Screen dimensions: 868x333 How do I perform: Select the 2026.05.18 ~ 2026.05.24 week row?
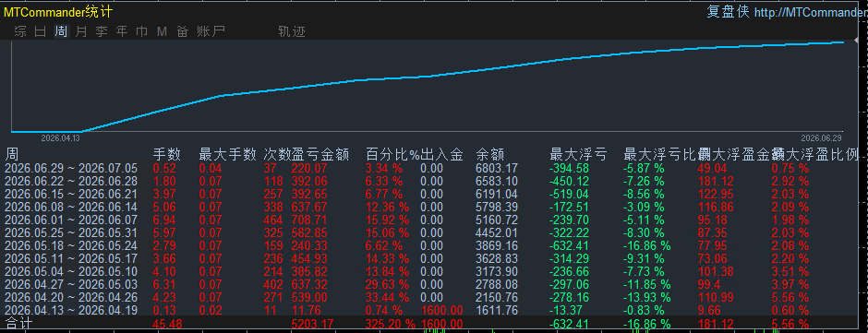pyautogui.click(x=434, y=244)
